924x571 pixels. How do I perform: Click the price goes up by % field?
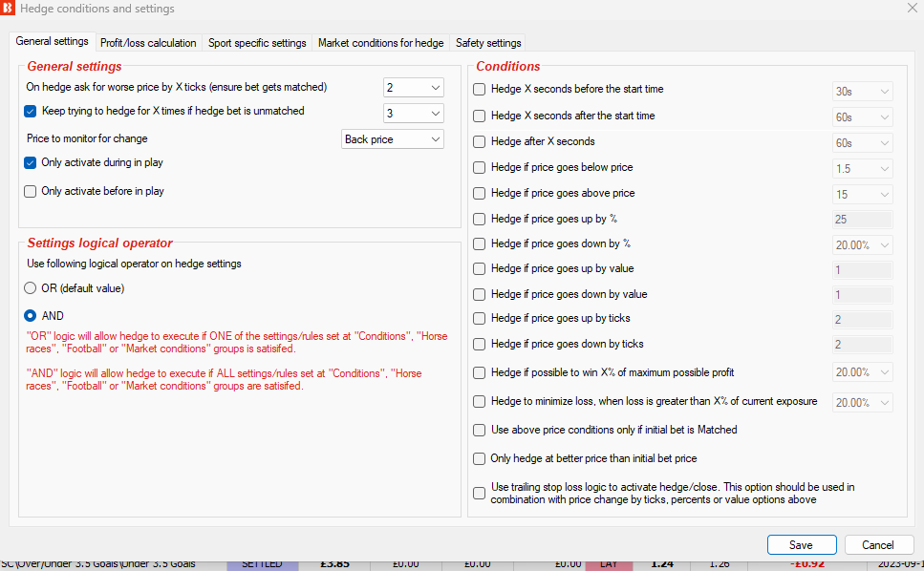click(862, 220)
